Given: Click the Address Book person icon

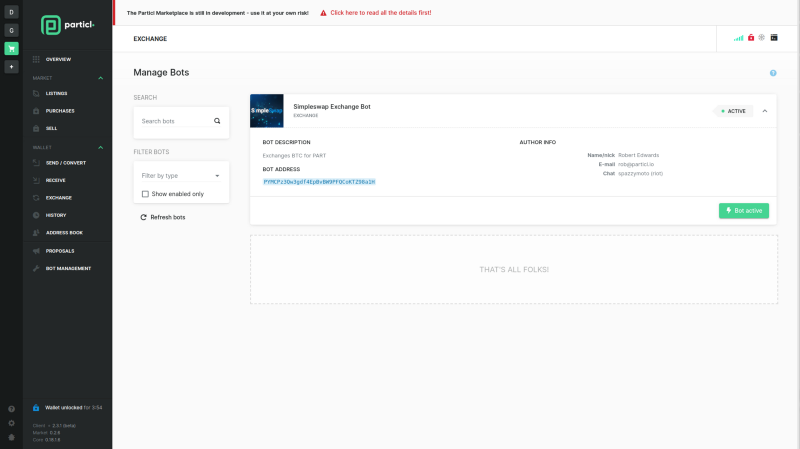Looking at the screenshot, I should pyautogui.click(x=36, y=233).
